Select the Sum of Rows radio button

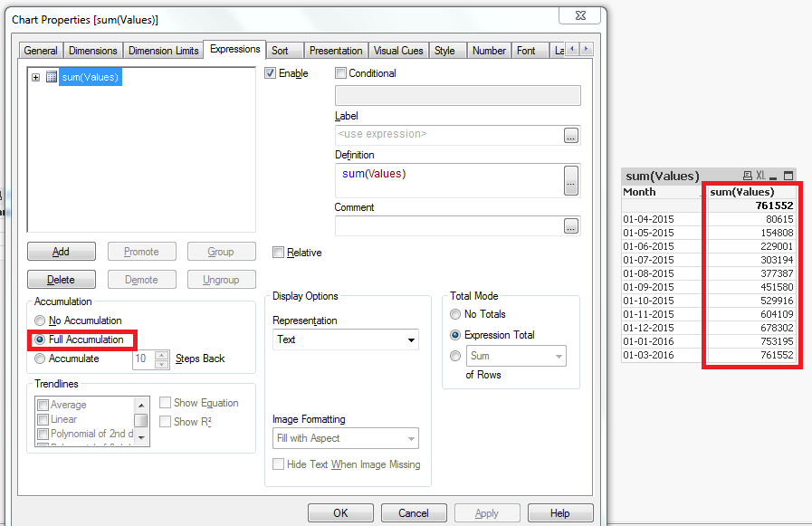click(455, 356)
